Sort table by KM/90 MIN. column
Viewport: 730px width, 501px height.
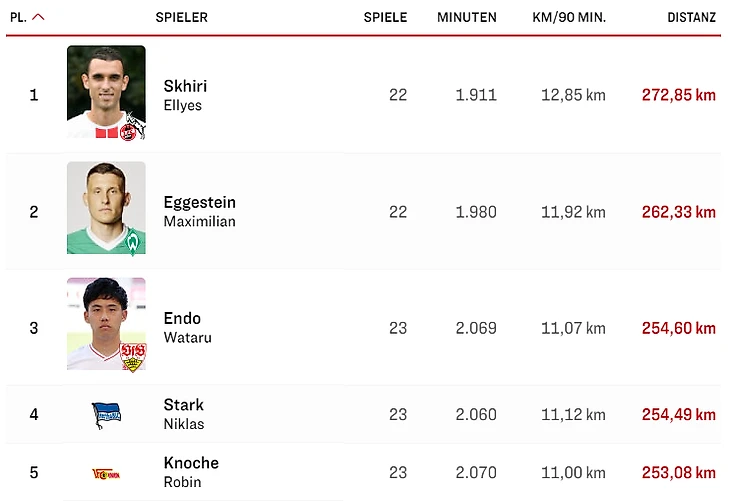(569, 17)
